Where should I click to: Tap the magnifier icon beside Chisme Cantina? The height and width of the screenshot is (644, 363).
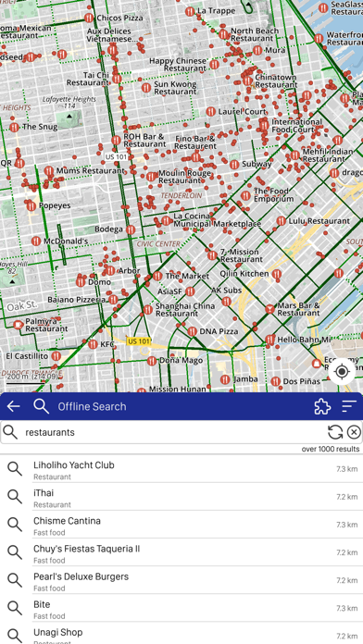(15, 525)
